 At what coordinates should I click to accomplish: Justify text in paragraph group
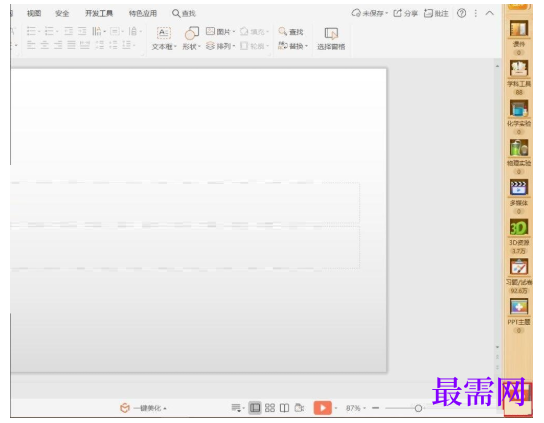pos(71,45)
